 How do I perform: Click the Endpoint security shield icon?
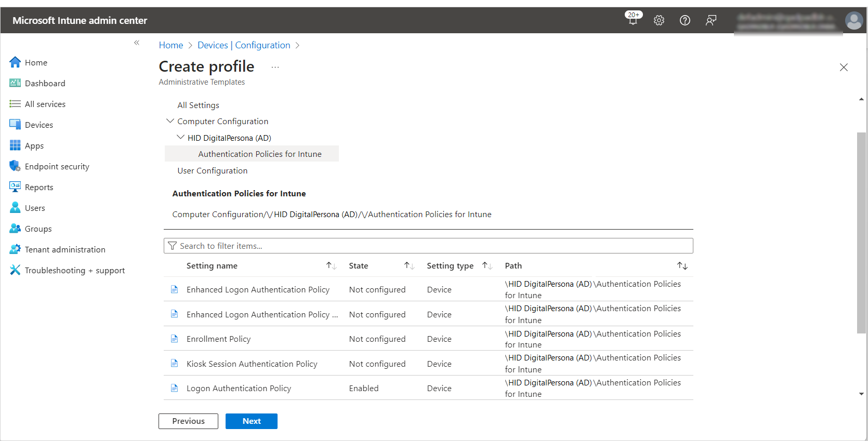15,166
